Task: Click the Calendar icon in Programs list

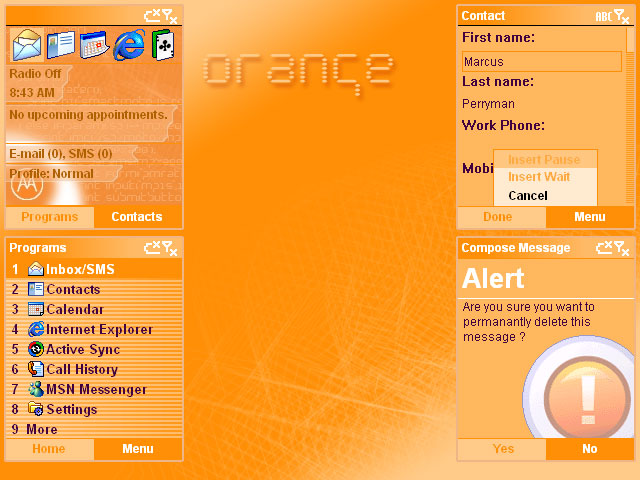Action: click(x=36, y=309)
